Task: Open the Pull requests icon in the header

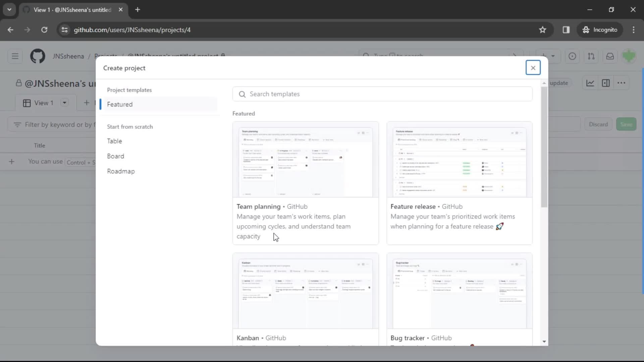Action: click(x=591, y=56)
